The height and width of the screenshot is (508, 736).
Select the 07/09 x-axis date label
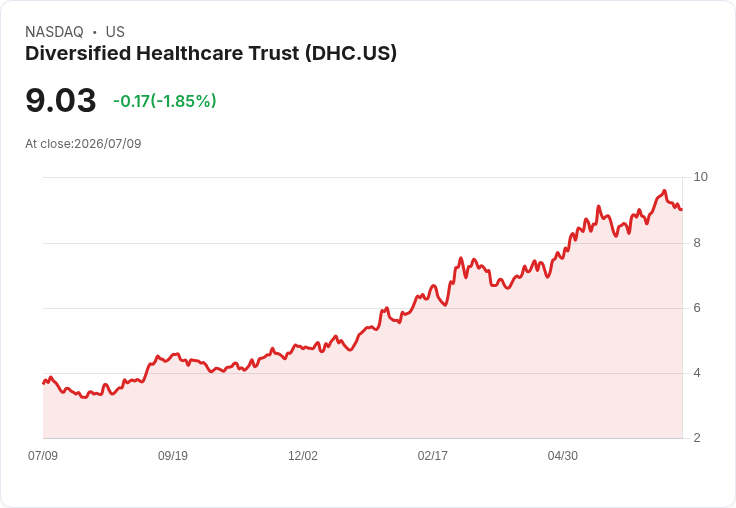pos(43,455)
